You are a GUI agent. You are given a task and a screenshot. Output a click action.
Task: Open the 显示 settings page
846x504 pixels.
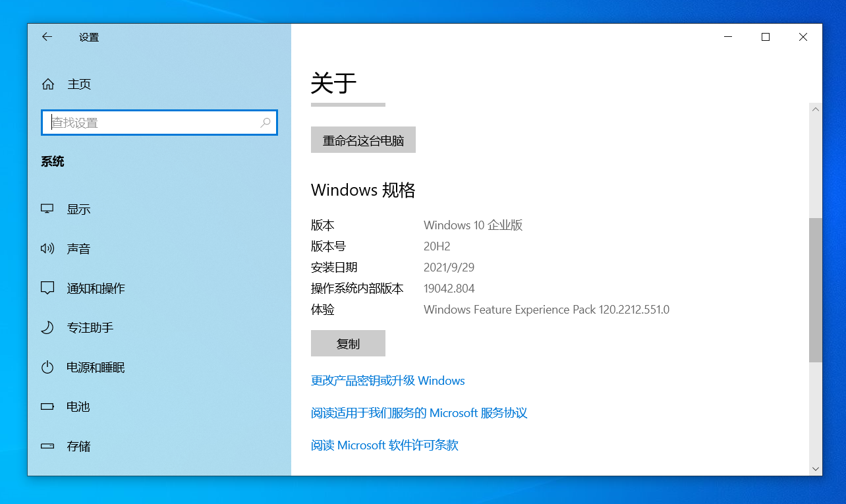click(x=159, y=209)
